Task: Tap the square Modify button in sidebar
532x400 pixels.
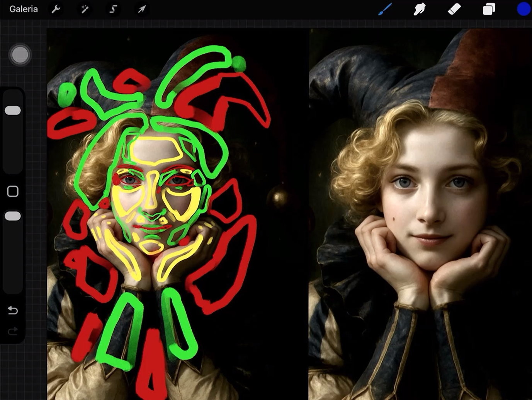Action: pos(13,191)
